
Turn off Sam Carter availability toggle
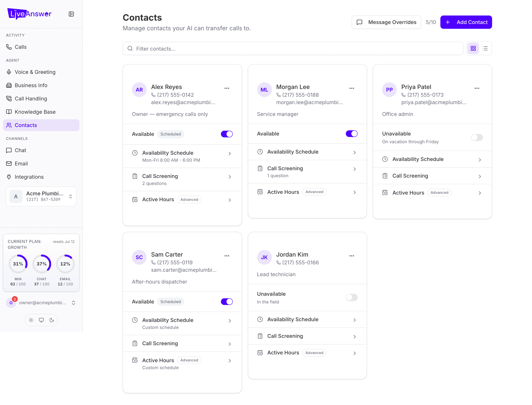point(226,301)
